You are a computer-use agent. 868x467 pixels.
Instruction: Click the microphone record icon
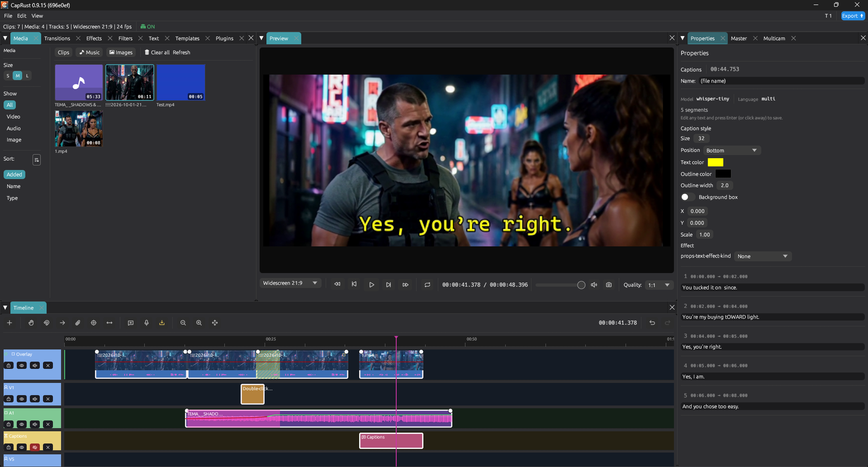[x=147, y=323]
